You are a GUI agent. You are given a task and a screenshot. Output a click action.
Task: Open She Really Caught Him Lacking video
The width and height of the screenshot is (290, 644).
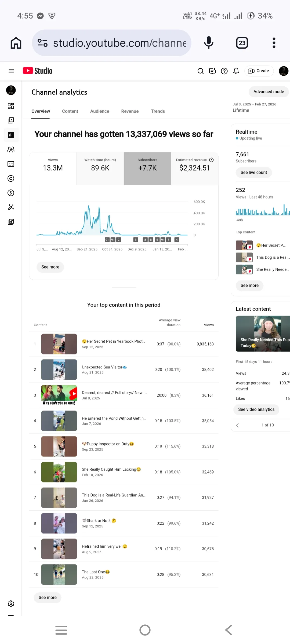coord(124,472)
